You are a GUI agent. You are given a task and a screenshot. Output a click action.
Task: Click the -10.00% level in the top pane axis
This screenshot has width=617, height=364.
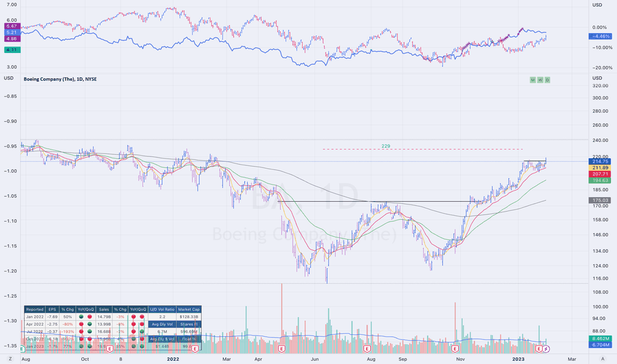602,48
